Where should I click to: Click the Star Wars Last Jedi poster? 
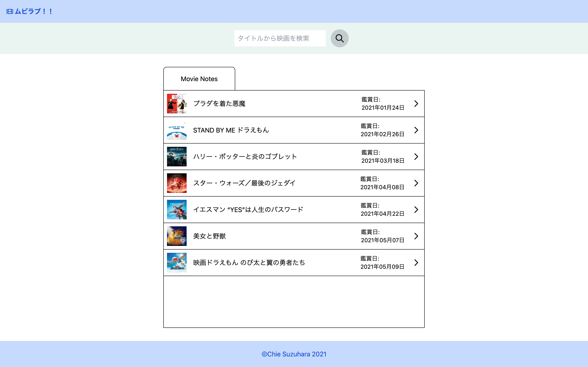(177, 183)
